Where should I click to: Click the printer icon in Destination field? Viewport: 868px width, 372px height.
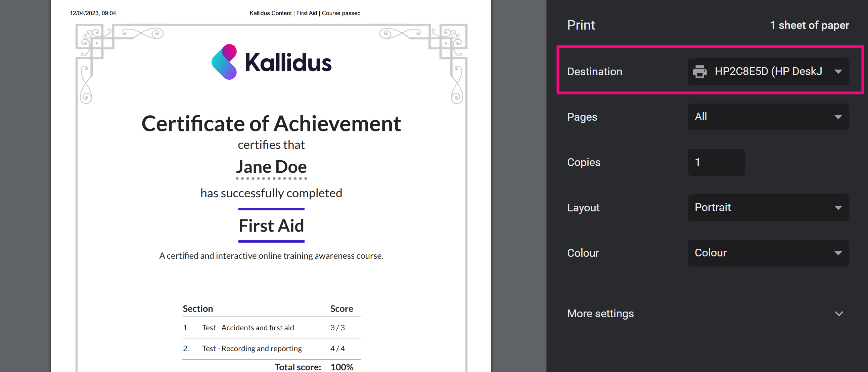pos(699,72)
